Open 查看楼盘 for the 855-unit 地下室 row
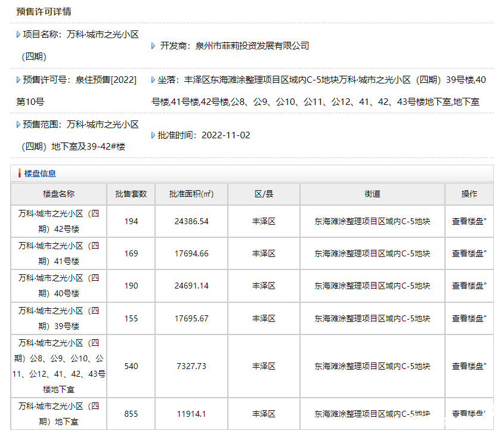The image size is (504, 437). (x=469, y=414)
